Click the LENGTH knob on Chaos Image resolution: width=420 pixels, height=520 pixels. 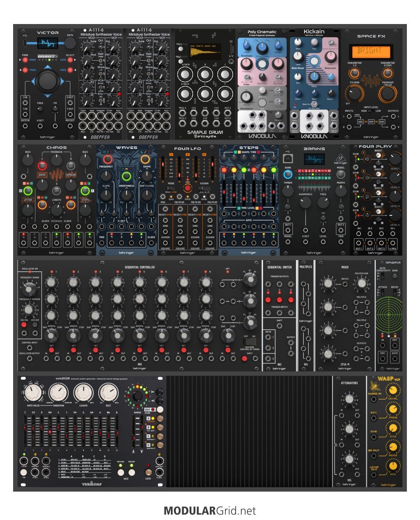56,210
